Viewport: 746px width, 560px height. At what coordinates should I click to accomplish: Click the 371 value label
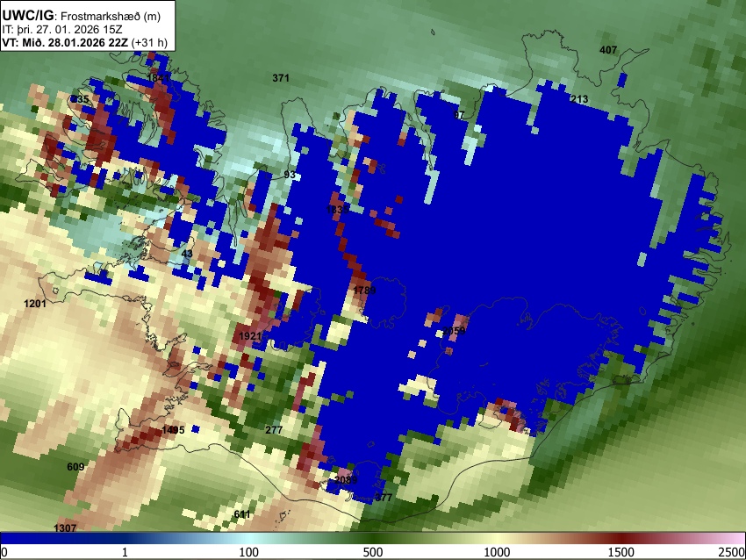281,78
